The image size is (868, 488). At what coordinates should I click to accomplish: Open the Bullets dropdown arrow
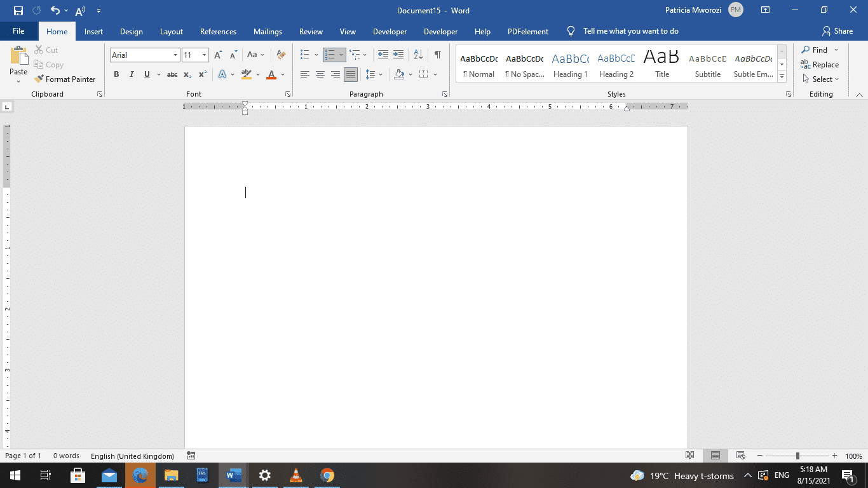tap(315, 55)
